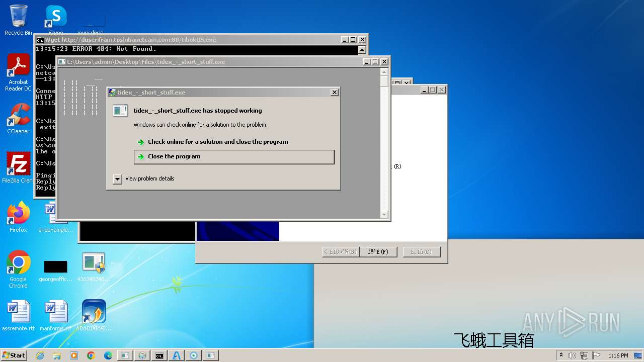Open the georgeoffic black thumbnail file
Image resolution: width=644 pixels, height=362 pixels.
[x=55, y=270]
